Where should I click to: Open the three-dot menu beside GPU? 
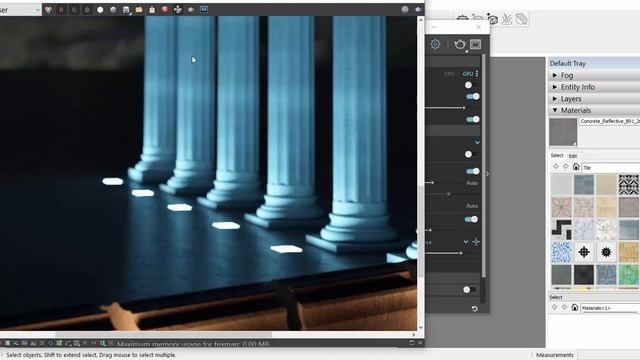coord(477,74)
